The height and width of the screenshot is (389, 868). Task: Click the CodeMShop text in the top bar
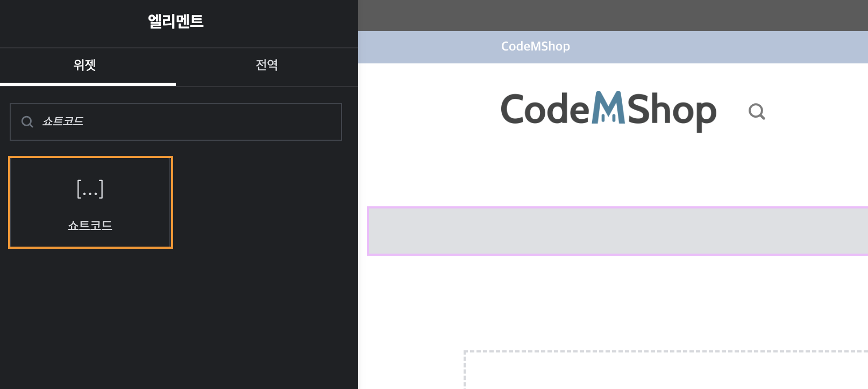[x=535, y=46]
